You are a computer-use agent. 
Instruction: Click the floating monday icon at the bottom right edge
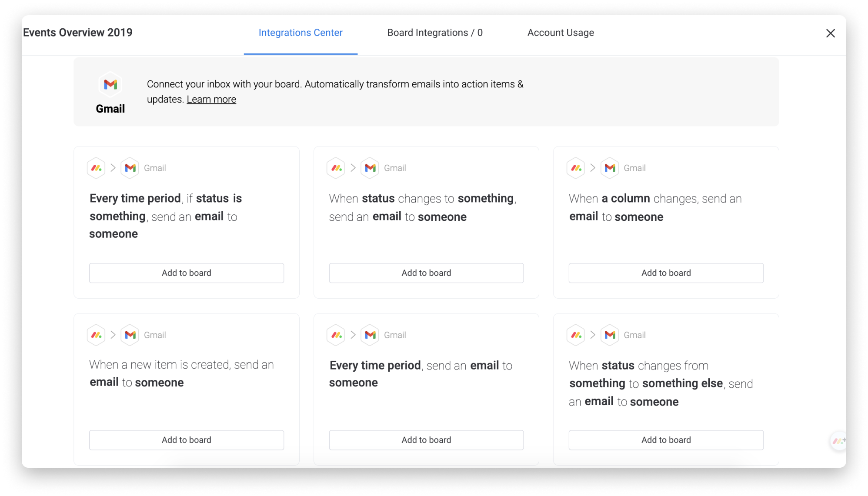[x=838, y=441]
